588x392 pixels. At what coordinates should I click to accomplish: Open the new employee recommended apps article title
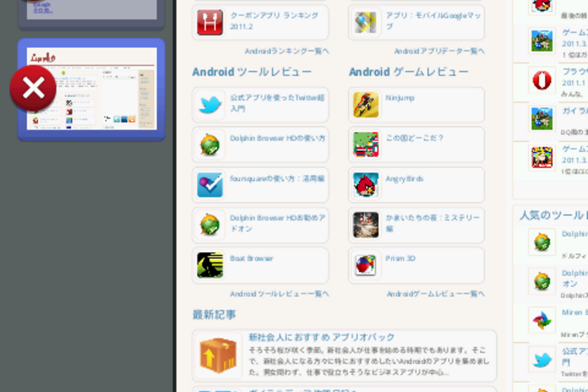tap(321, 337)
